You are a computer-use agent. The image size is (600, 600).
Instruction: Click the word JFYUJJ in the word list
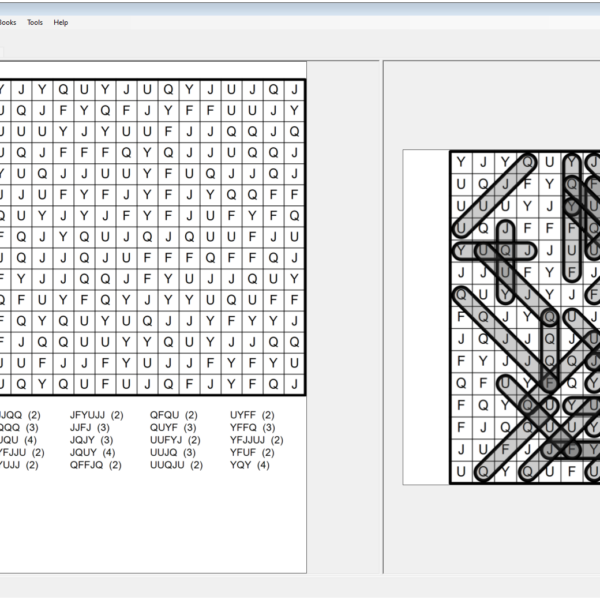[x=88, y=415]
